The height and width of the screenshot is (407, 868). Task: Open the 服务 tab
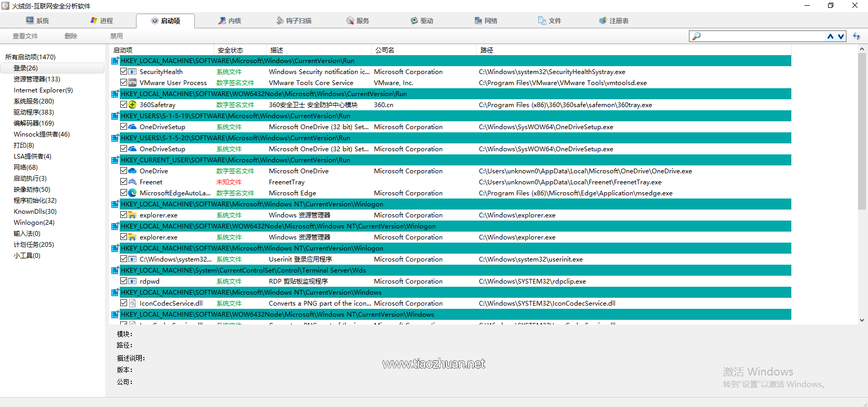tap(358, 21)
